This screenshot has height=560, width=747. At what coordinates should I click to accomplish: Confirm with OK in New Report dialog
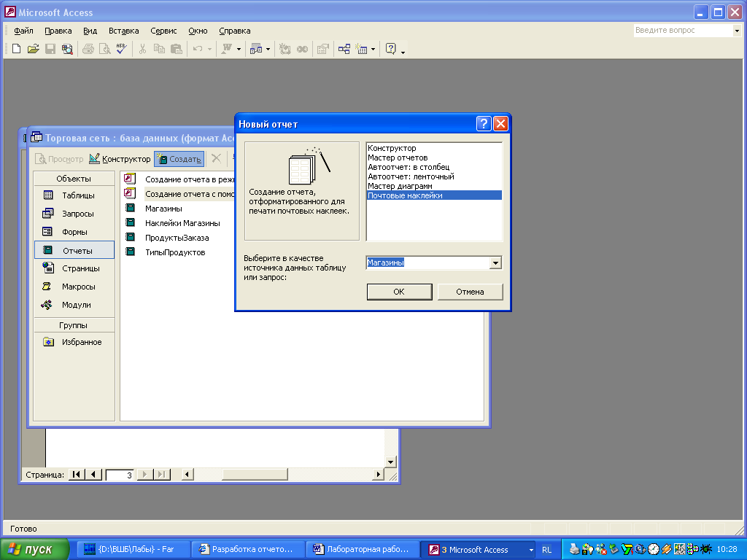[x=399, y=292]
